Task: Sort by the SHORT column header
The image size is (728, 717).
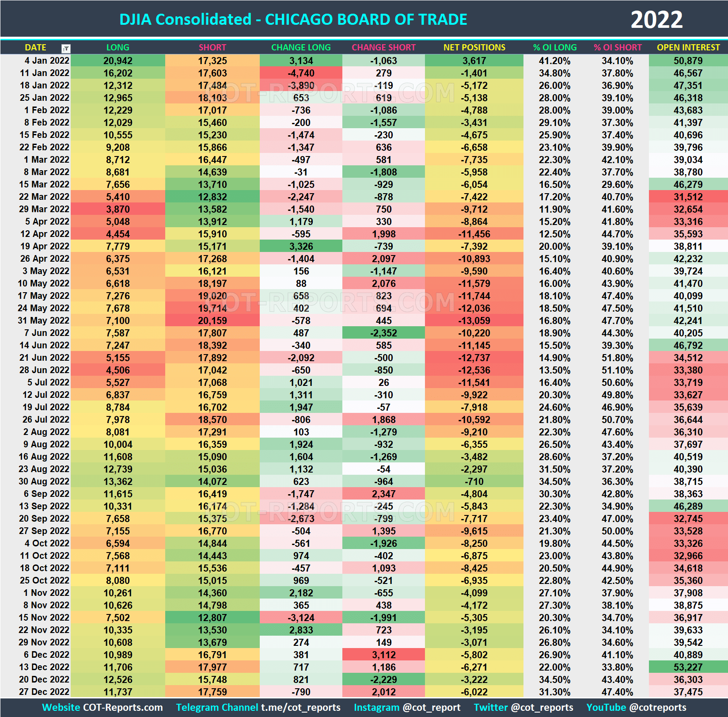Action: [x=212, y=47]
